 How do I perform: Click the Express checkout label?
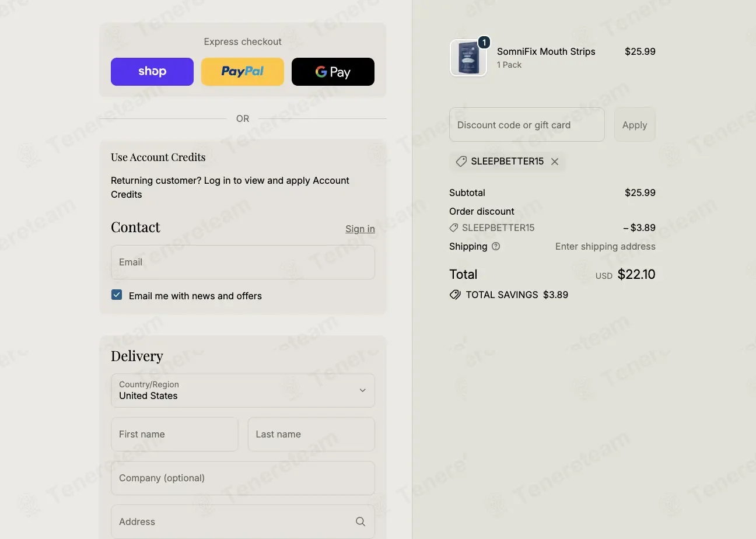[243, 41]
